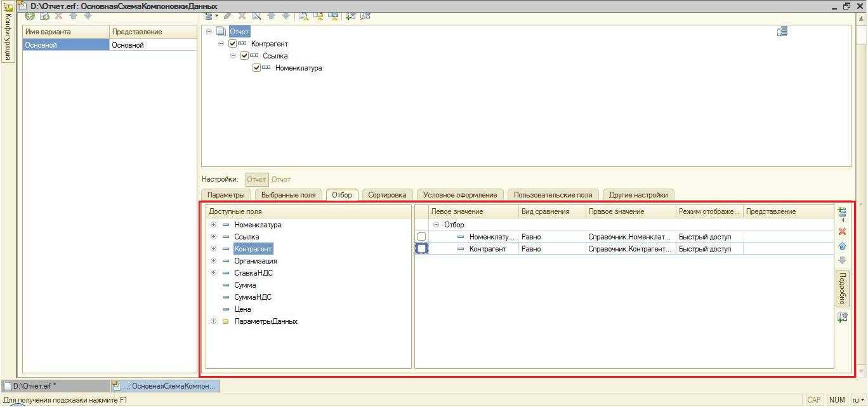The height and width of the screenshot is (407, 868).
Task: Expand the ПараметрыДанных folder
Action: tap(213, 321)
